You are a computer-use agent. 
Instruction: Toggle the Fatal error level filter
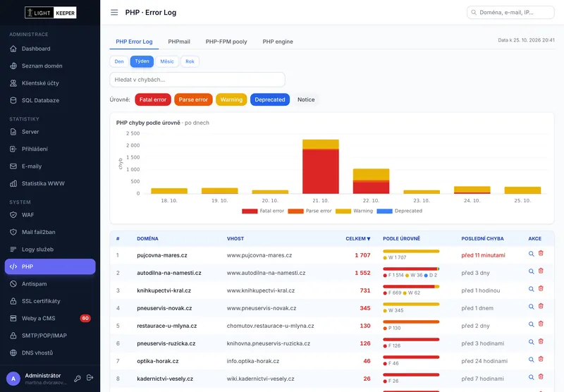[153, 99]
